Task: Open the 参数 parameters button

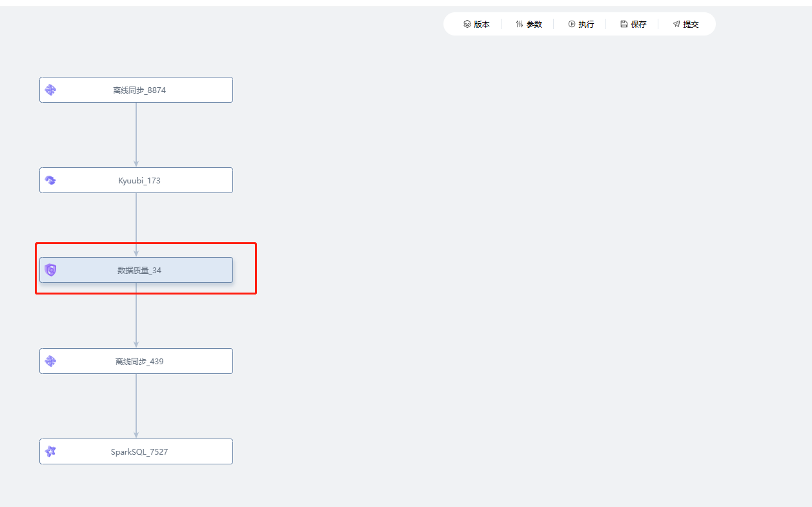Action: tap(529, 24)
